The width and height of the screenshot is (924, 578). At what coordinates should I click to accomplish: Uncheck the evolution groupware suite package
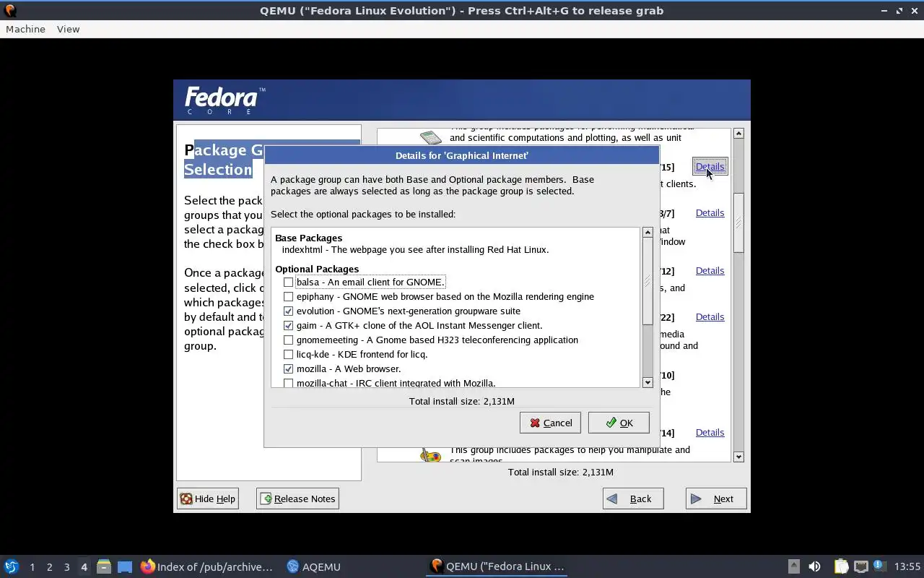(289, 311)
